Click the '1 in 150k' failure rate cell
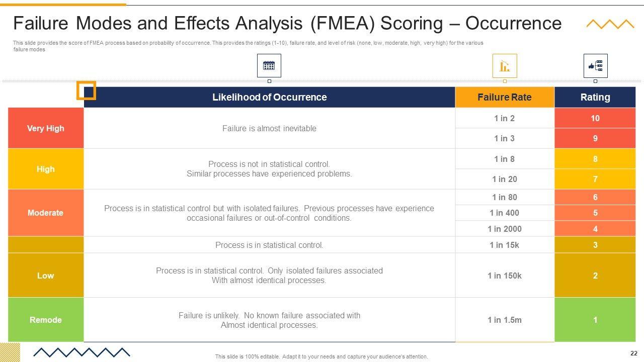644x362 pixels. [x=504, y=276]
